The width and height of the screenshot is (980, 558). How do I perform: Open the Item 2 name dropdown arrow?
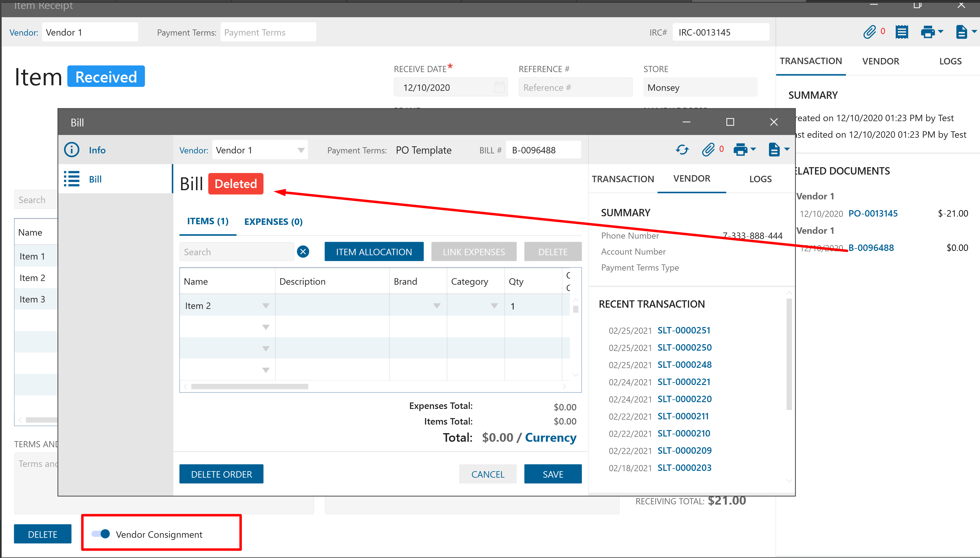[266, 306]
